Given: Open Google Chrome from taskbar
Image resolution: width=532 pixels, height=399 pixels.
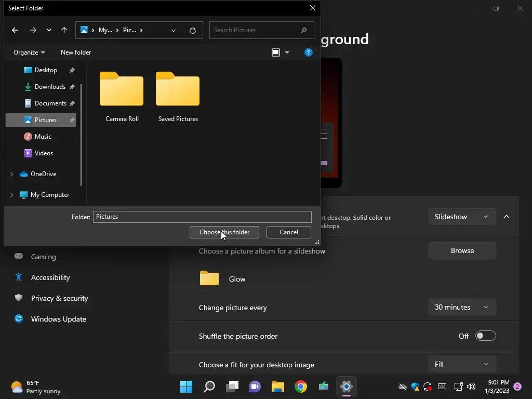Looking at the screenshot, I should 301,387.
